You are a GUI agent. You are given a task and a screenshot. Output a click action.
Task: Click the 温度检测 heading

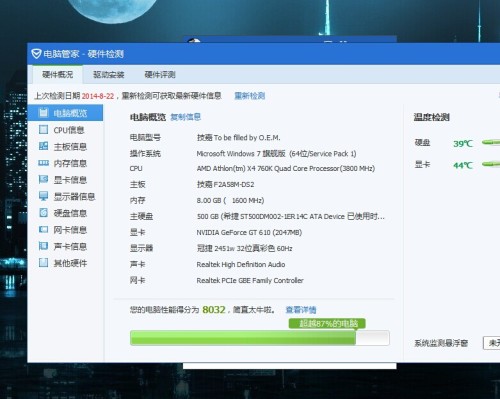pyautogui.click(x=432, y=117)
